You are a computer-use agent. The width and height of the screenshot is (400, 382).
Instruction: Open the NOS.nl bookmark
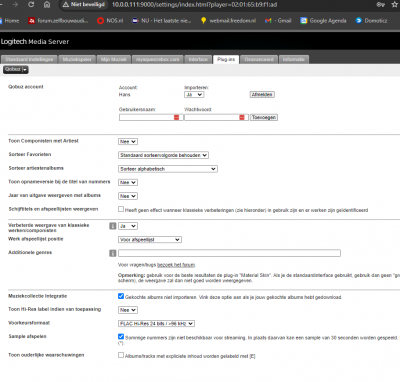[x=110, y=21]
